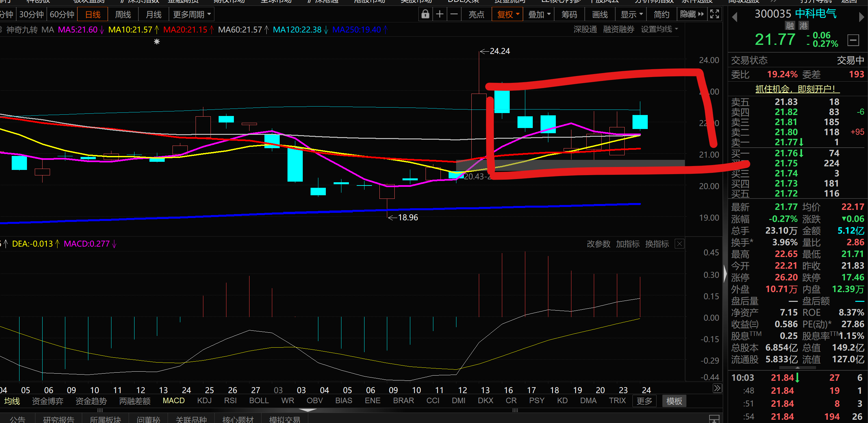Go to next stock with right arrow

click(862, 17)
